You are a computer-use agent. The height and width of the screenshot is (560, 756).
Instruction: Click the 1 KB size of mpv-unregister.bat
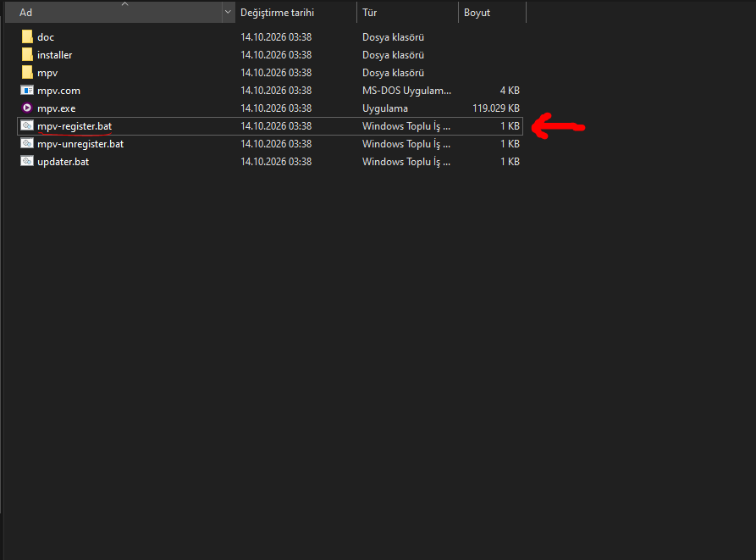point(510,144)
